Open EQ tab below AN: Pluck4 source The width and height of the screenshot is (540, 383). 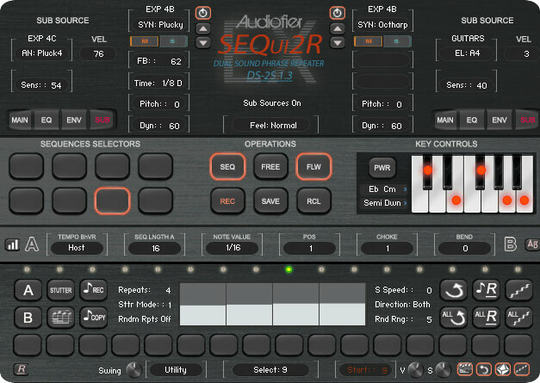pyautogui.click(x=46, y=120)
